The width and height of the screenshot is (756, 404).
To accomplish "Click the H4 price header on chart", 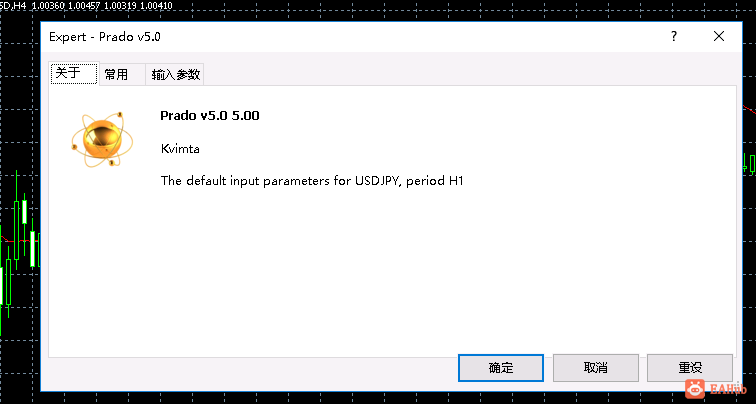I will pyautogui.click(x=87, y=5).
